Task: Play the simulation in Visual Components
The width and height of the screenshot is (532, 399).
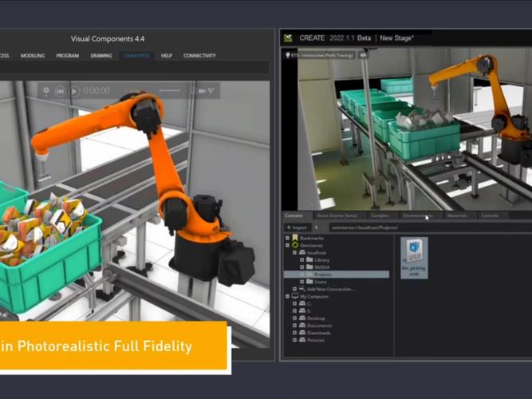Action: (75, 91)
